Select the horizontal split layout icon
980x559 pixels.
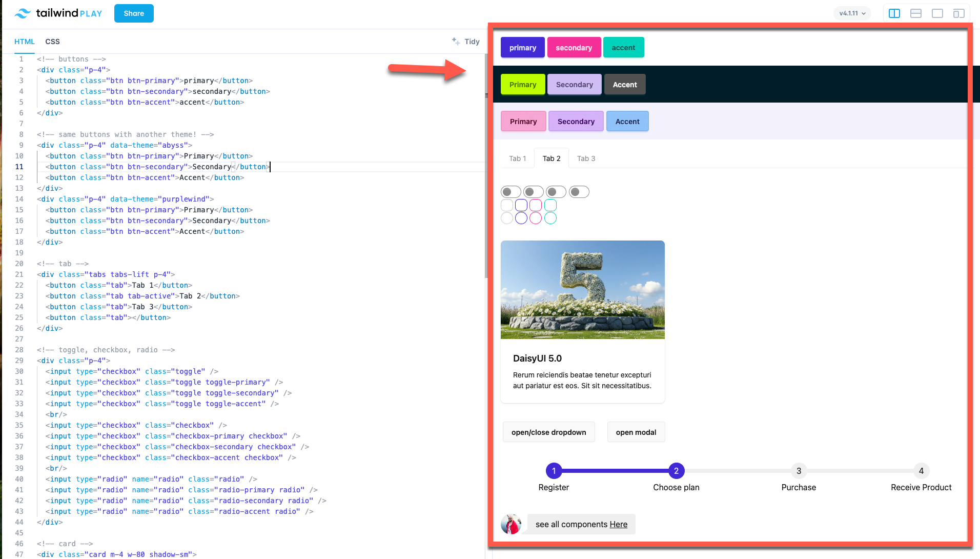click(916, 13)
